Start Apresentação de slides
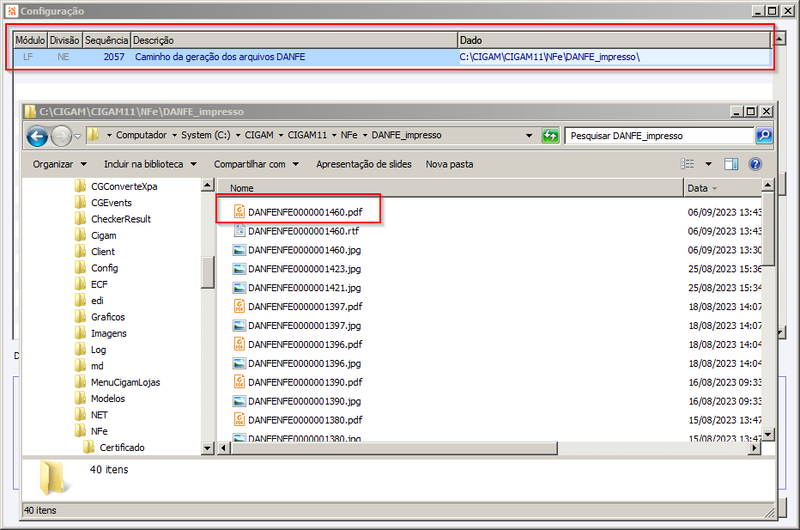The height and width of the screenshot is (530, 800). click(364, 164)
